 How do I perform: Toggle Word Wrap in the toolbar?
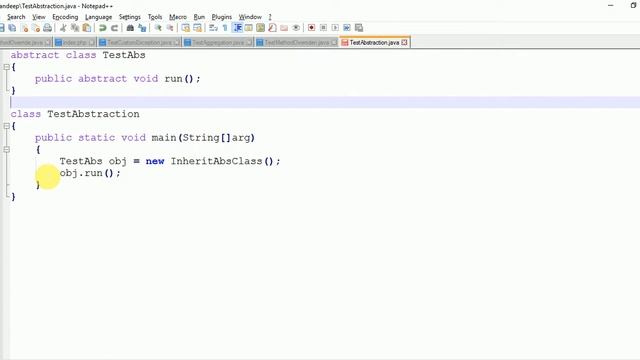point(213,28)
